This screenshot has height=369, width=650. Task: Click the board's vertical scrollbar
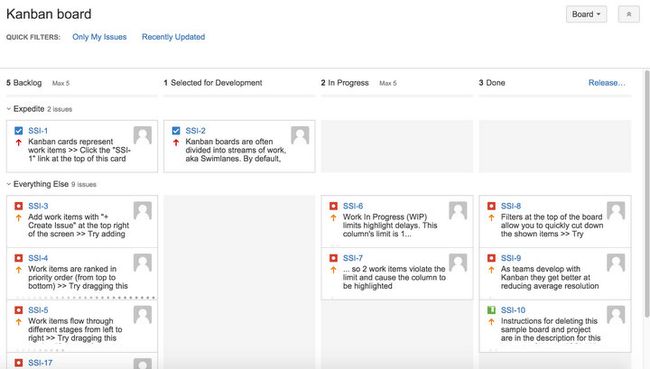(647, 194)
